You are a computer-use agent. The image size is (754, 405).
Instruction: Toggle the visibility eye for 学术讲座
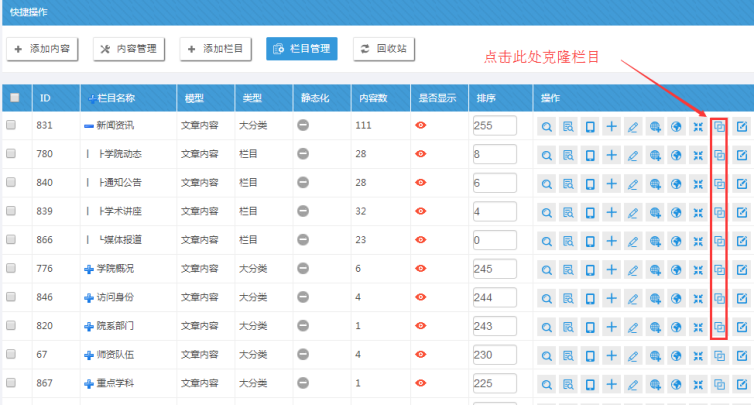[x=421, y=212]
